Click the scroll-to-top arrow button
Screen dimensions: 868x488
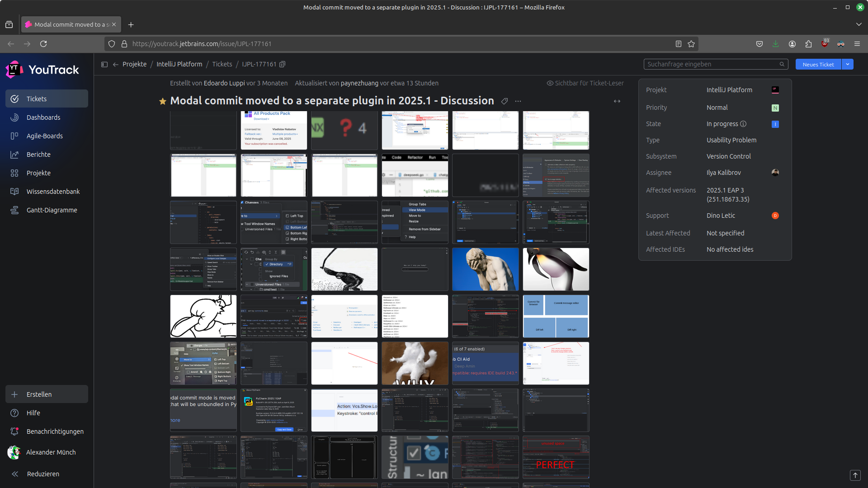(x=855, y=475)
